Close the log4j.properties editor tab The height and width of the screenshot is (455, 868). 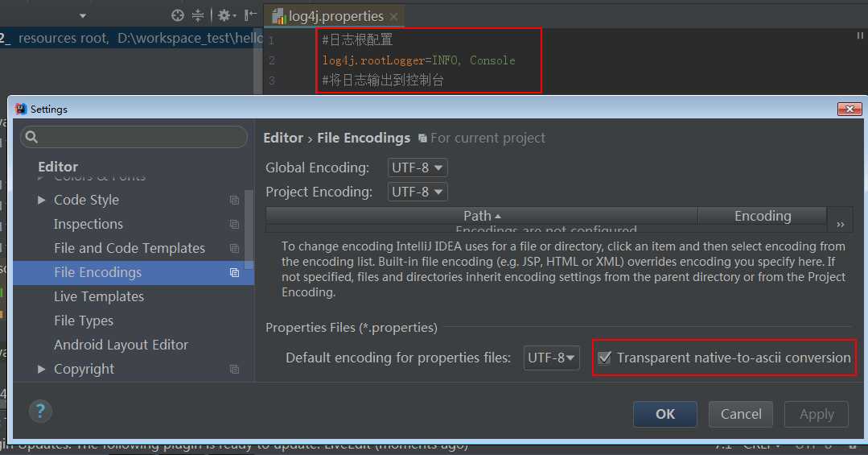tap(393, 17)
